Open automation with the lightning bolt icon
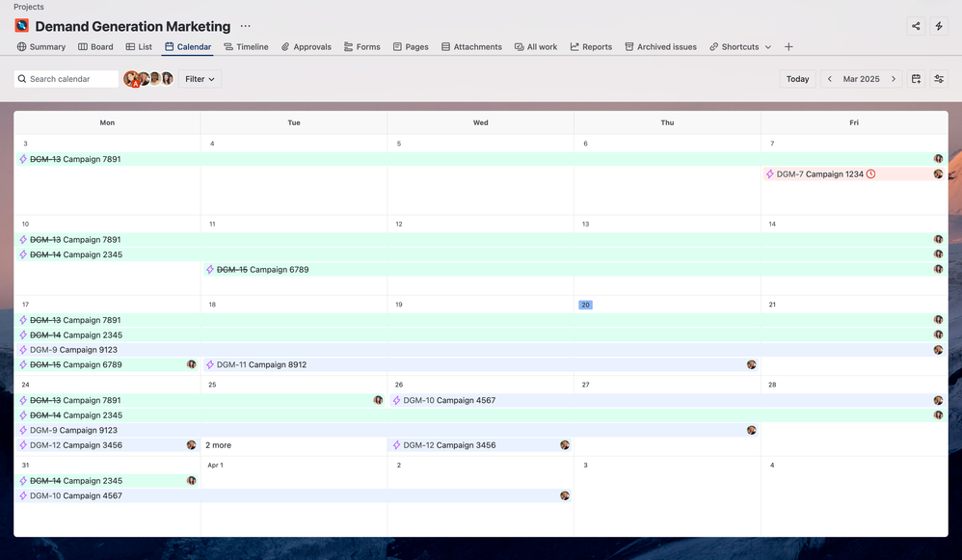The width and height of the screenshot is (962, 560). (939, 26)
